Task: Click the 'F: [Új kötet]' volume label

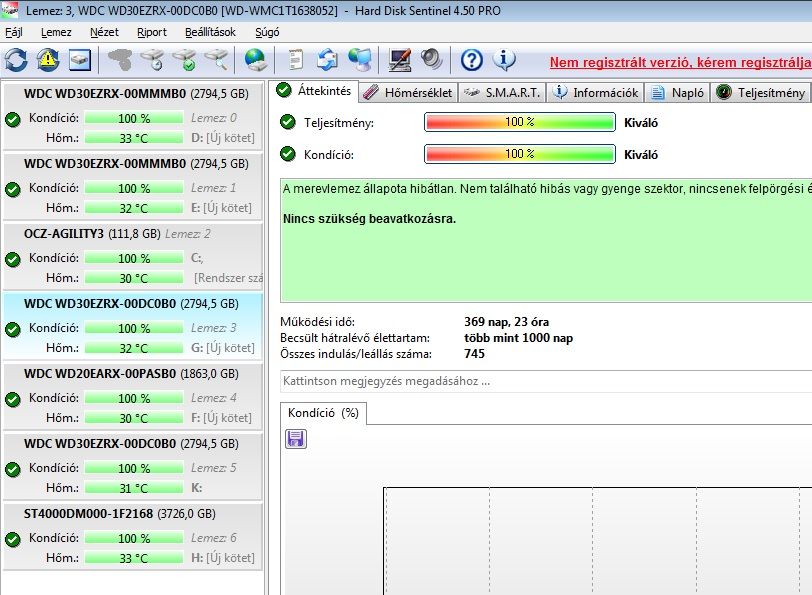Action: [221, 418]
